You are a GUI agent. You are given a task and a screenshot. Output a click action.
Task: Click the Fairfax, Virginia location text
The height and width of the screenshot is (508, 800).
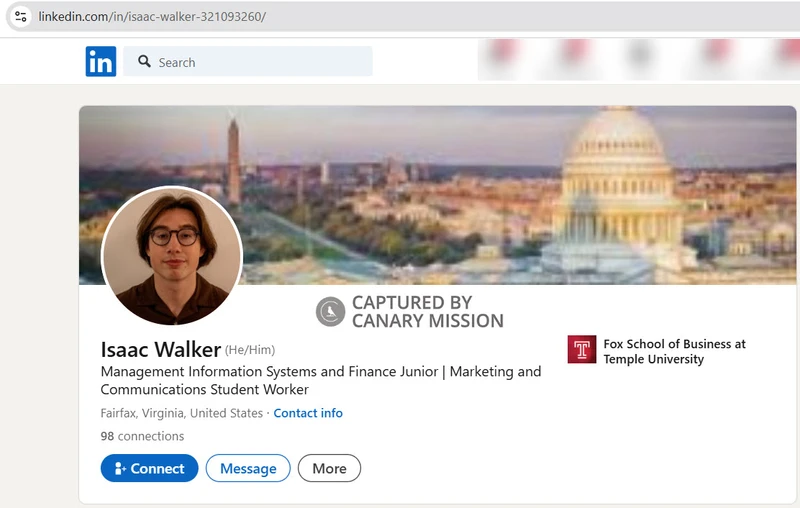point(181,413)
